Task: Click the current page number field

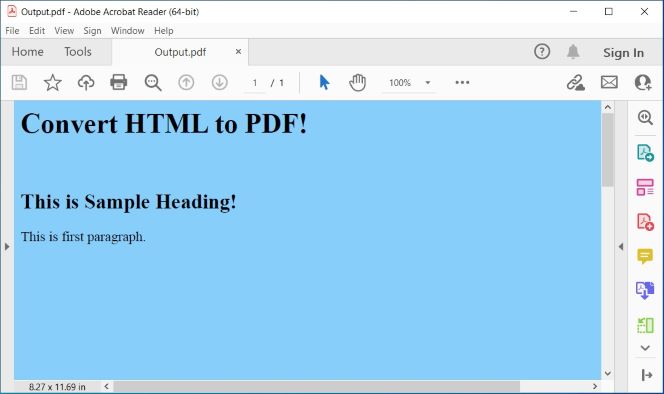Action: coord(255,83)
